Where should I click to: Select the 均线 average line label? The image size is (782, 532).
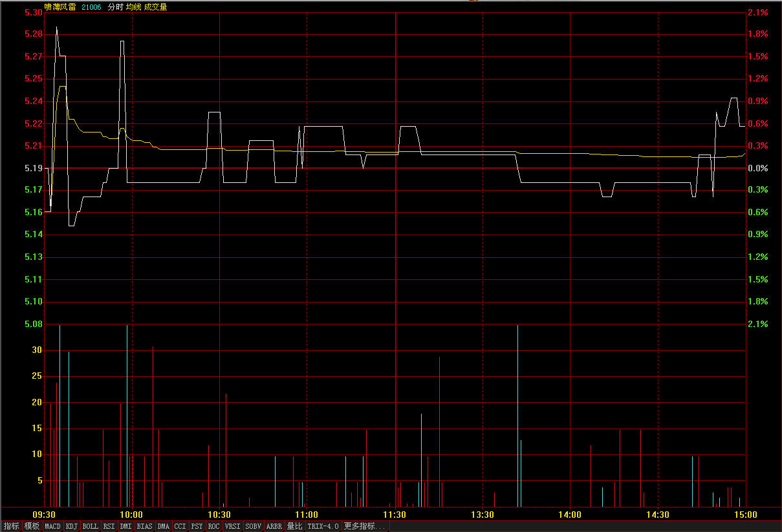(x=134, y=7)
